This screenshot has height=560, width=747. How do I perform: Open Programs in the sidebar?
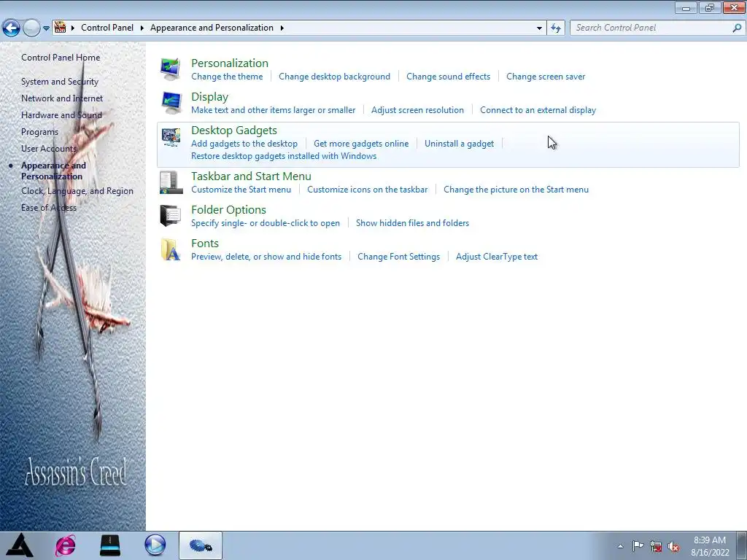[x=39, y=132]
